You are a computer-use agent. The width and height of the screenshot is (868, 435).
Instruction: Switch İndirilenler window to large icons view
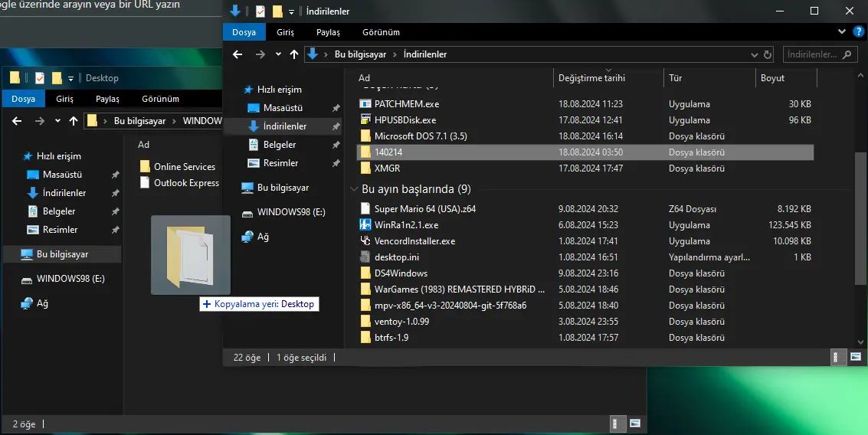(x=856, y=357)
